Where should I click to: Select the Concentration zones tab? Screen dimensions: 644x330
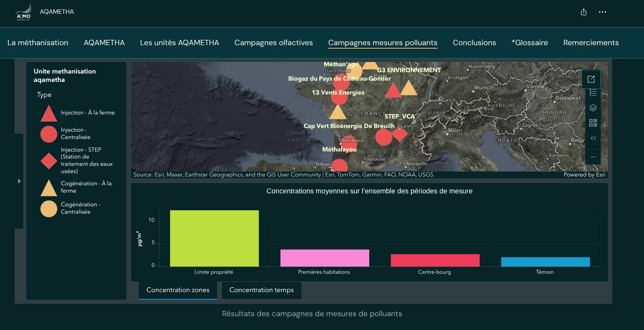[178, 290]
